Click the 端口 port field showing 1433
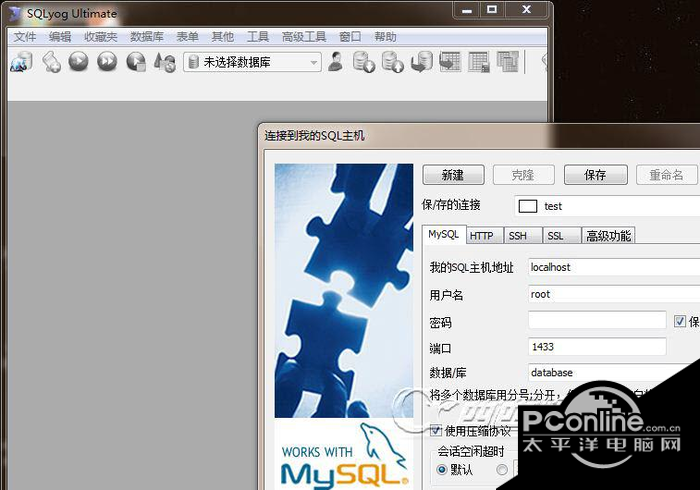 pyautogui.click(x=597, y=347)
